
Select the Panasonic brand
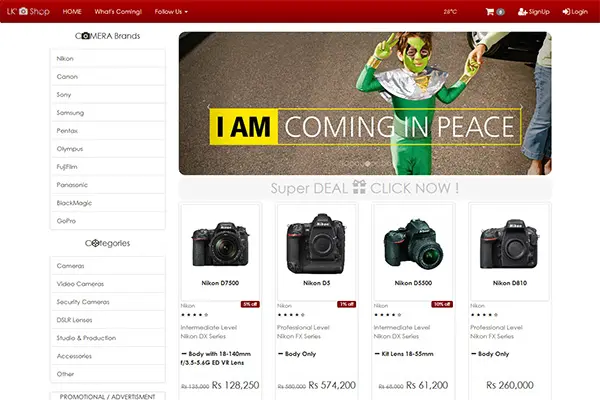coord(108,184)
